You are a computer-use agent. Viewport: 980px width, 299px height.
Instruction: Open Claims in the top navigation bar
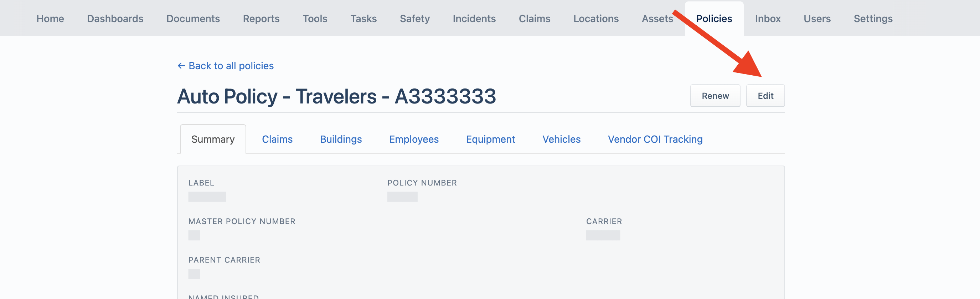[x=535, y=19]
